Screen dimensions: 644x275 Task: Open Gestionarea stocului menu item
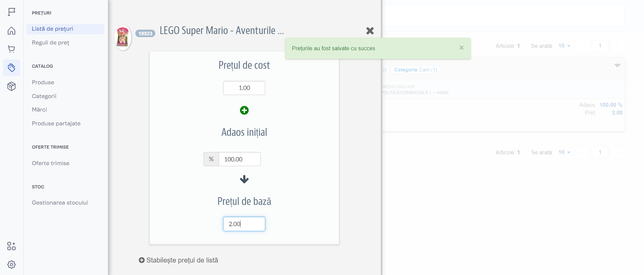click(60, 203)
